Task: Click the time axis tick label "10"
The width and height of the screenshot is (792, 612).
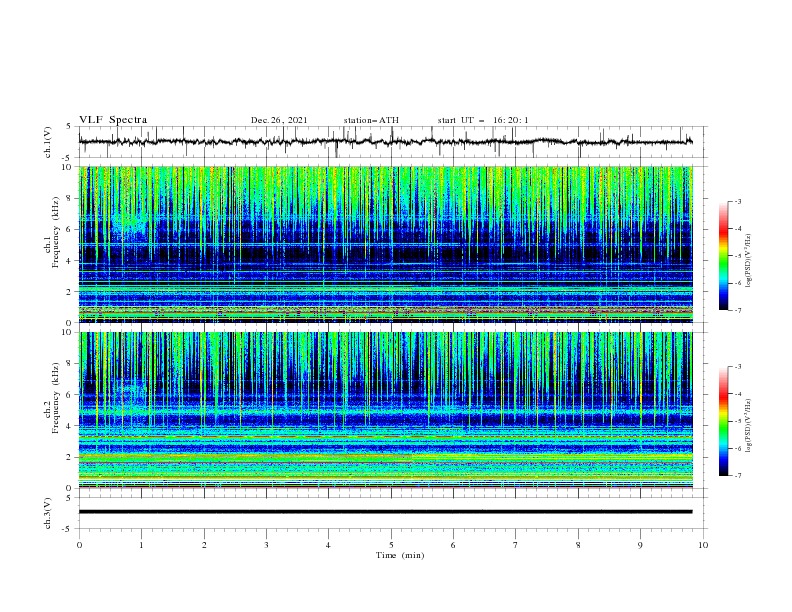Action: [x=703, y=545]
